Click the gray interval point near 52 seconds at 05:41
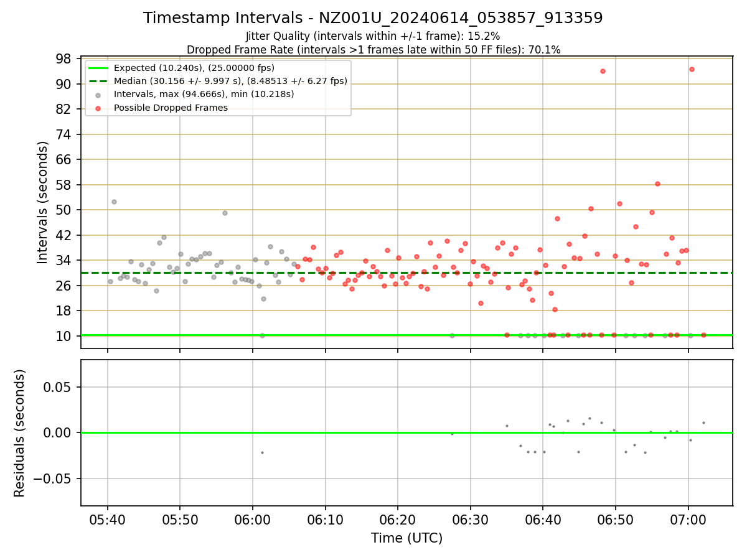Image resolution: width=747 pixels, height=560 pixels. click(114, 202)
